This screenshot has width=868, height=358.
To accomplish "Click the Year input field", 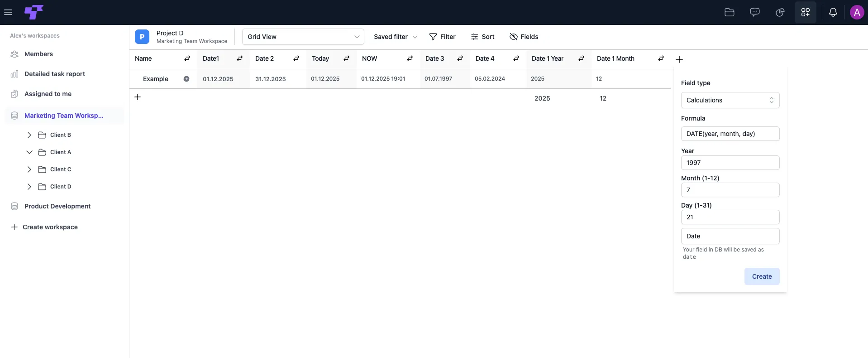I will (x=730, y=163).
